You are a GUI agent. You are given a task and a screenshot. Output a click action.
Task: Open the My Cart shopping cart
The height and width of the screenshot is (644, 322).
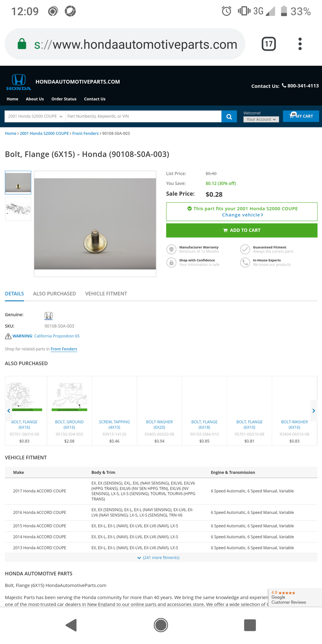(301, 116)
